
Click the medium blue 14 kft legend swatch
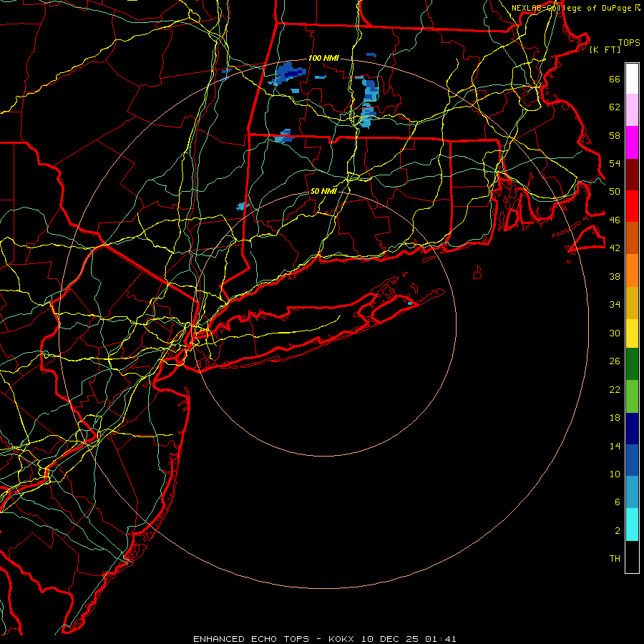click(x=632, y=460)
